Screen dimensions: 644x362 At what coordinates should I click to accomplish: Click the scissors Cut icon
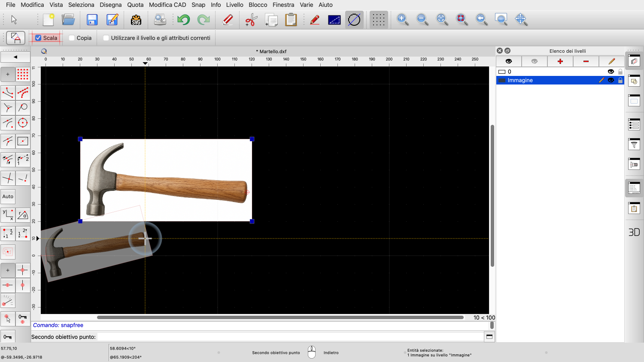(251, 20)
